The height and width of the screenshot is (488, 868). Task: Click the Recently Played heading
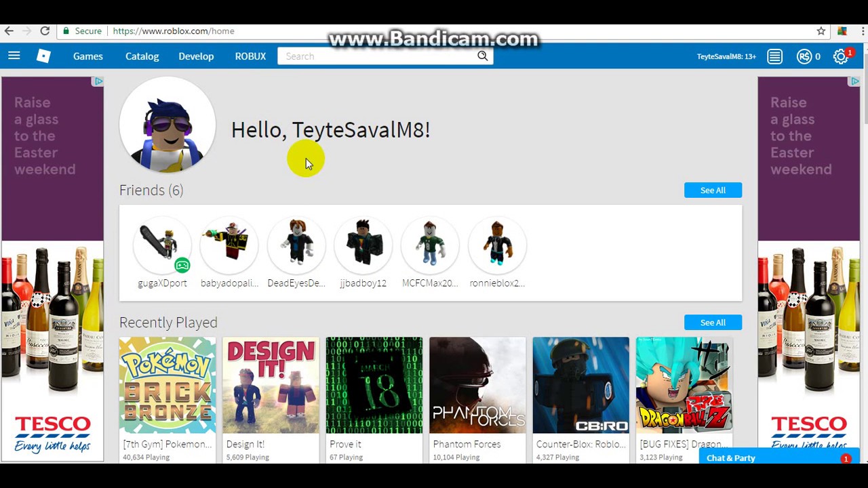168,323
